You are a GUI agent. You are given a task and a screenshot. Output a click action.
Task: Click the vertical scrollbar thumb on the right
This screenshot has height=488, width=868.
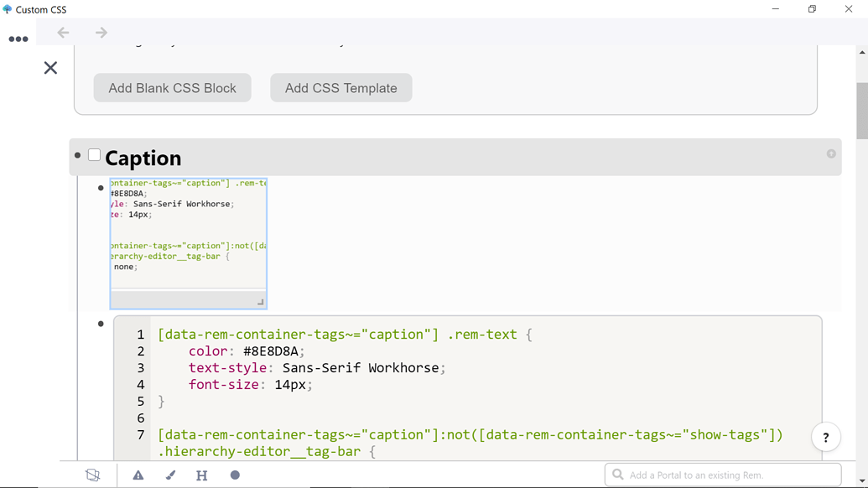pos(861,110)
